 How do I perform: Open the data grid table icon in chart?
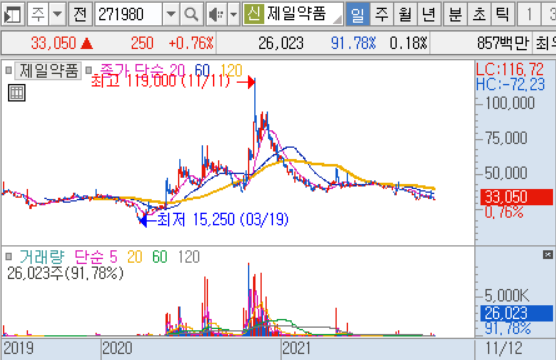17,93
